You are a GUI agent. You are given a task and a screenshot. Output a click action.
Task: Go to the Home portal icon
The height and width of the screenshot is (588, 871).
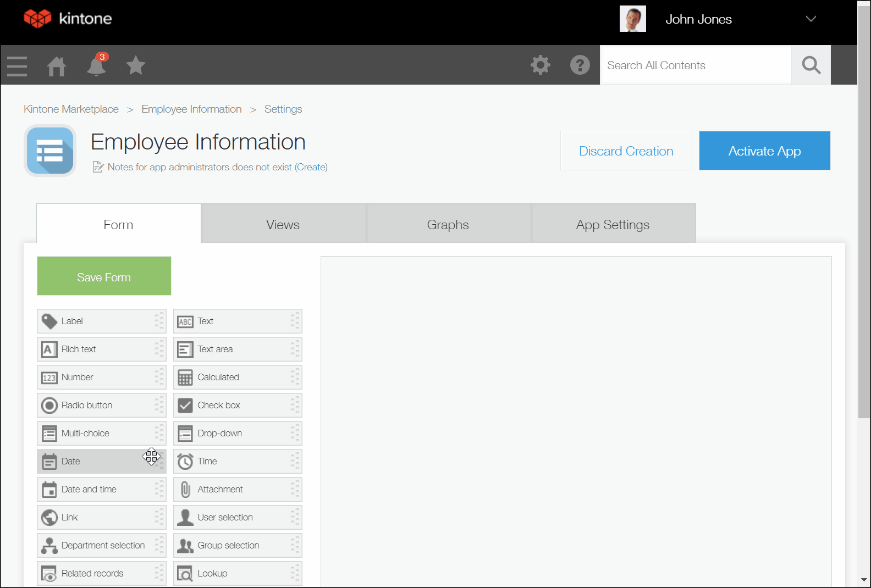[x=57, y=66]
